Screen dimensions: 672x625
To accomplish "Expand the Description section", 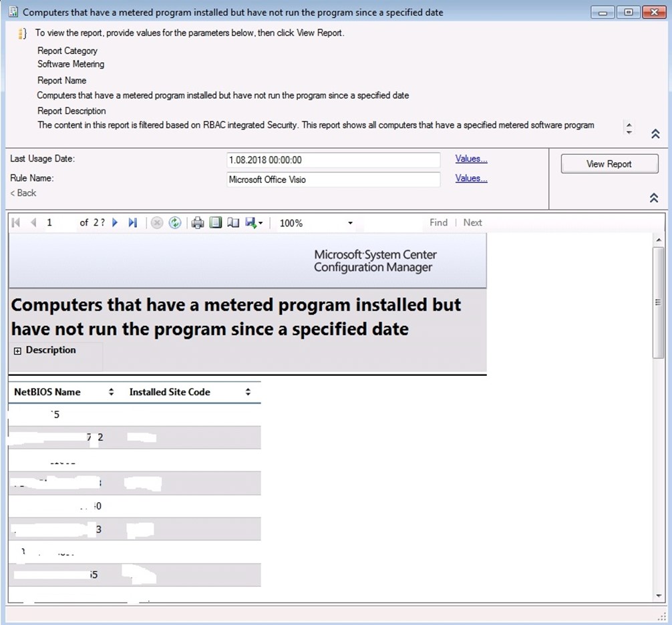I will coord(17,351).
